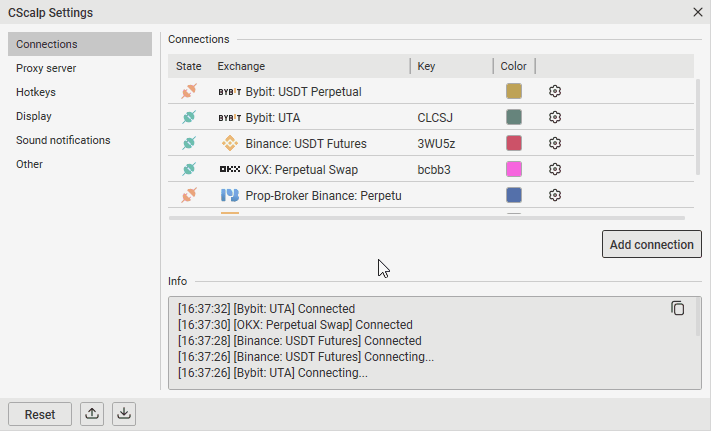The height and width of the screenshot is (431, 711).
Task: Open settings gear for OKX: Perpetual Swap
Action: [x=555, y=169]
